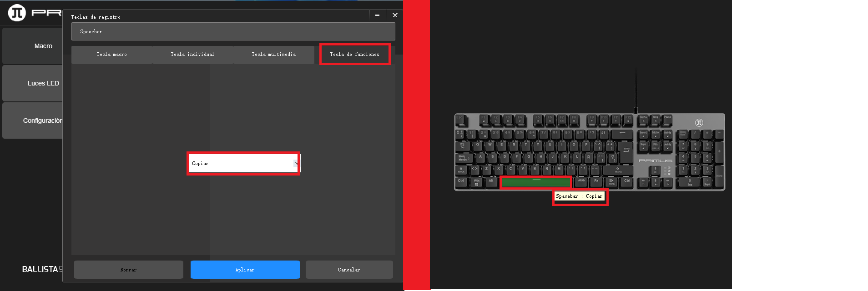
Task: Select the Menu key on keyboard image
Action: [x=611, y=182]
